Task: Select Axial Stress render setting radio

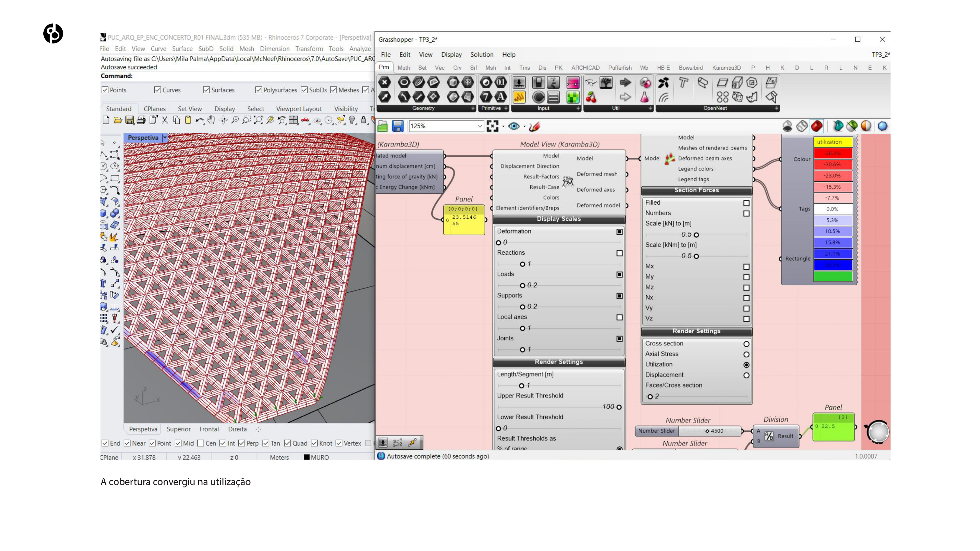Action: pos(746,354)
